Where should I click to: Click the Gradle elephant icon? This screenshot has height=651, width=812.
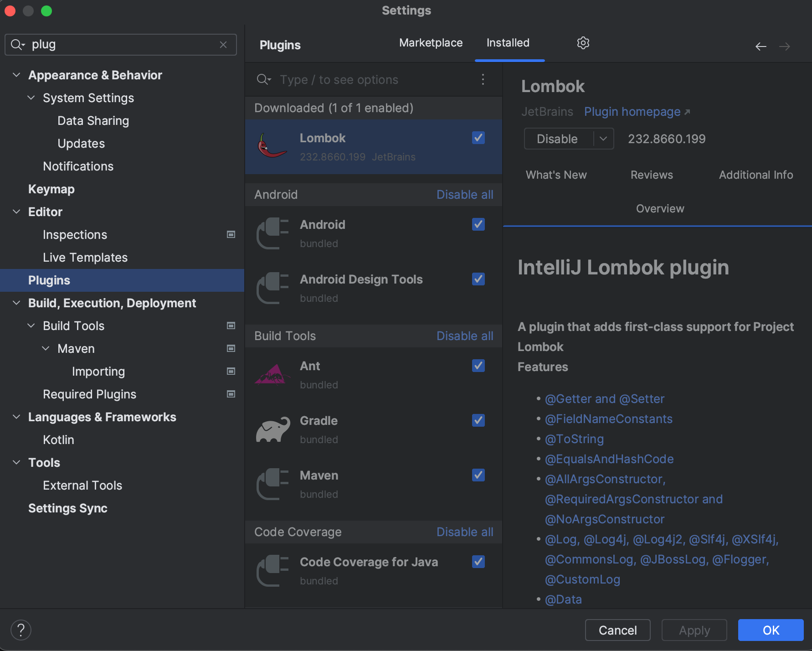tap(272, 429)
